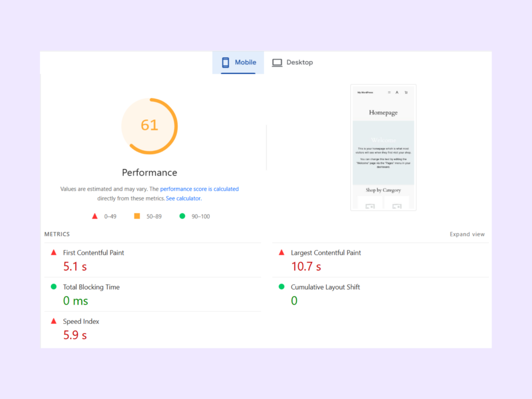Click the green circle beside Cumulative Layout Shift
532x399 pixels.
pos(281,287)
